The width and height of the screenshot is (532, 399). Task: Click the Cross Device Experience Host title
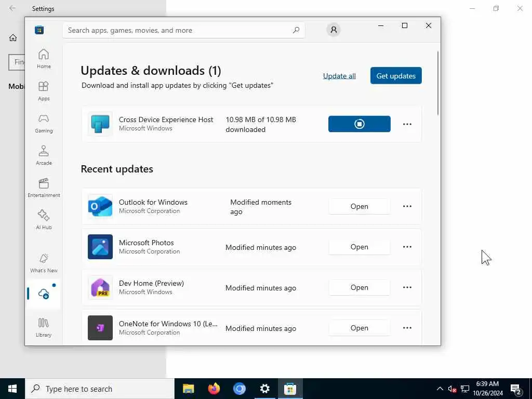pos(166,119)
